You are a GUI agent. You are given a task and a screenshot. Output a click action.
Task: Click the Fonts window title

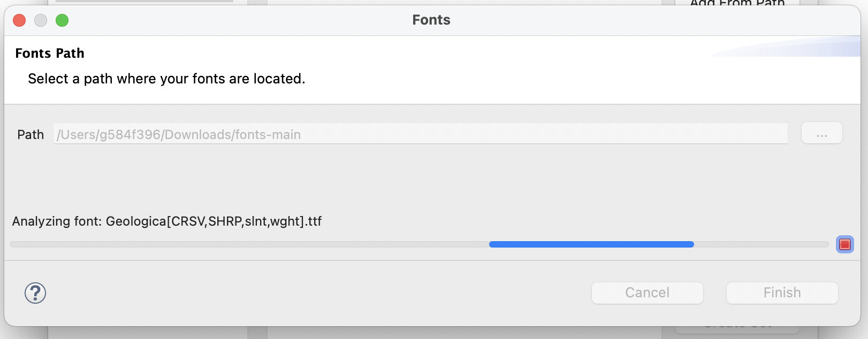[431, 20]
